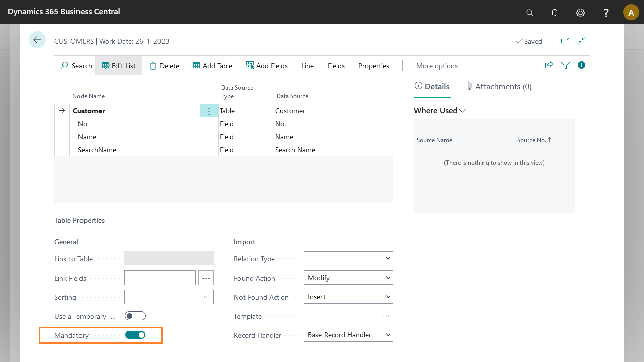
Task: Collapse the page with the shrink icon
Action: pyautogui.click(x=582, y=41)
